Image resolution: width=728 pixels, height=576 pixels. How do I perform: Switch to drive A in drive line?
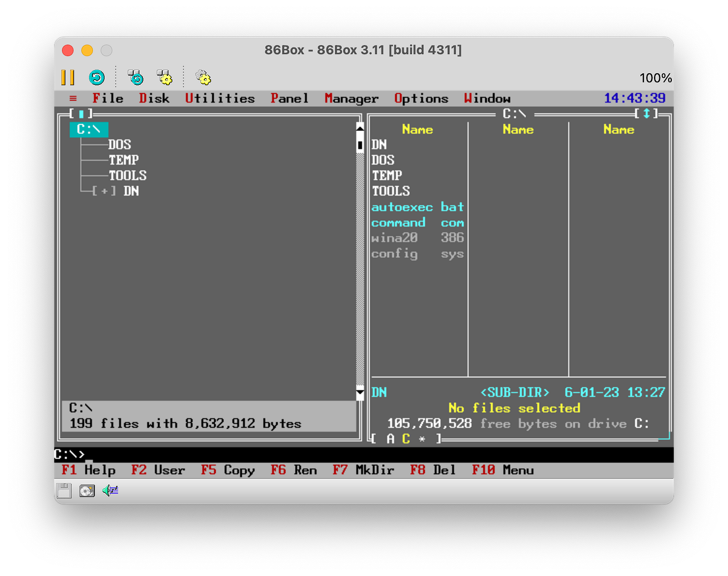(391, 439)
